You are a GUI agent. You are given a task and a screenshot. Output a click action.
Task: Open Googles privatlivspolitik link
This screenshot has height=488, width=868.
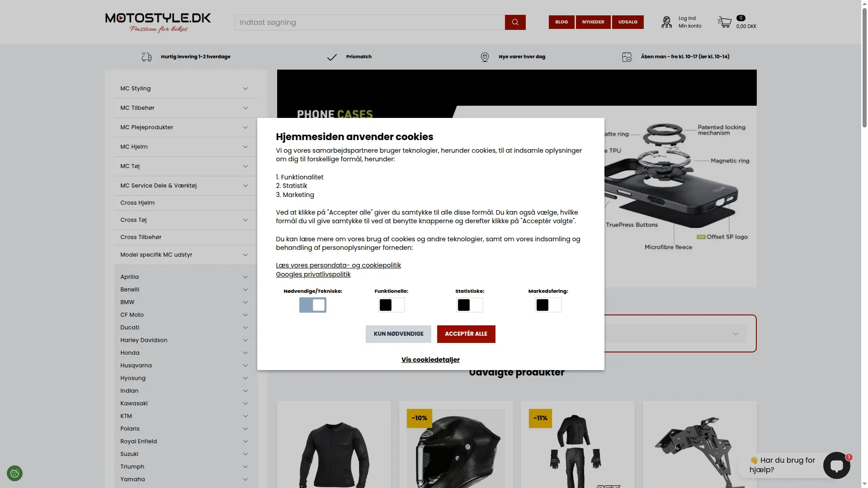tap(313, 274)
